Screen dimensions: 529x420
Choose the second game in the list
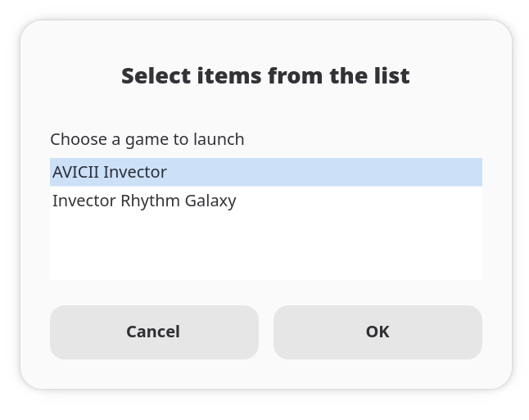tap(266, 201)
